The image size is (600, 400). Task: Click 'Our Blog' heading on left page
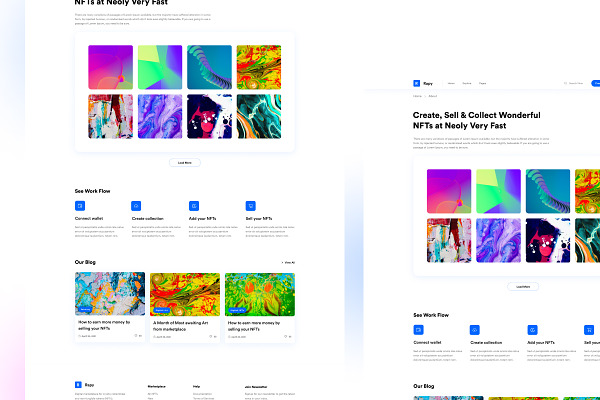click(x=85, y=262)
